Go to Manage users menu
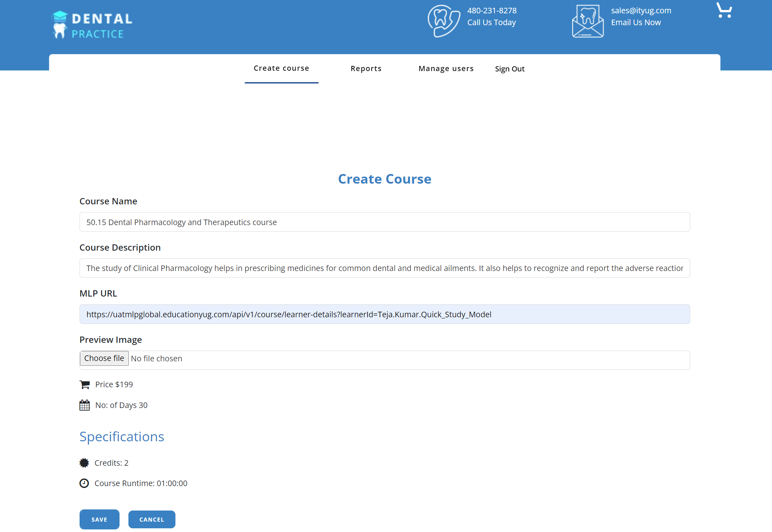The width and height of the screenshot is (772, 532). point(446,69)
